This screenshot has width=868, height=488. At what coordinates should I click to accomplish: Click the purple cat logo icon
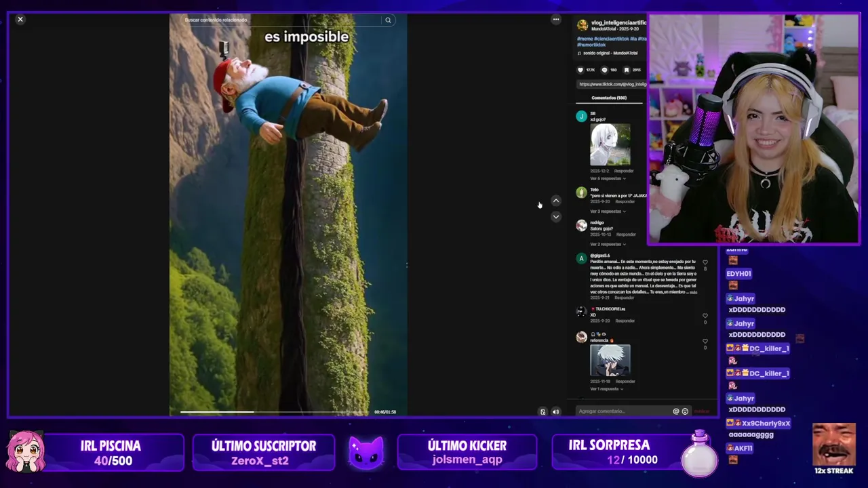pyautogui.click(x=366, y=453)
